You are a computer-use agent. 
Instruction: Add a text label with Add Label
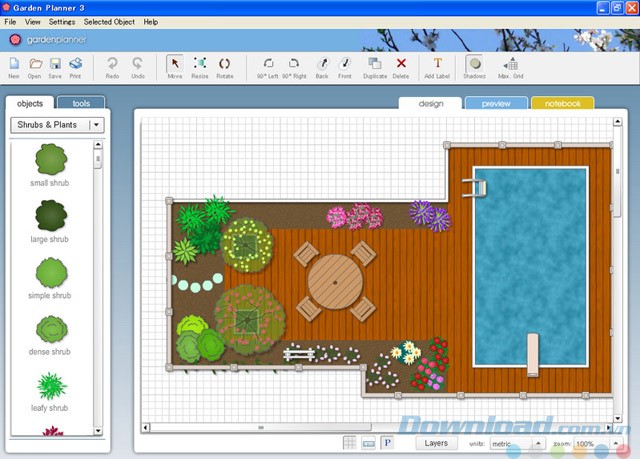click(437, 67)
